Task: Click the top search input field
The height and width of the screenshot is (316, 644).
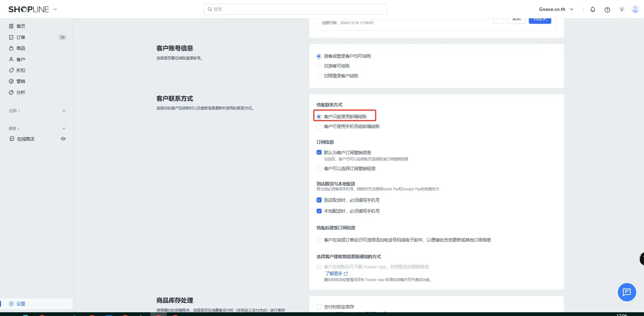Action: coord(295,9)
